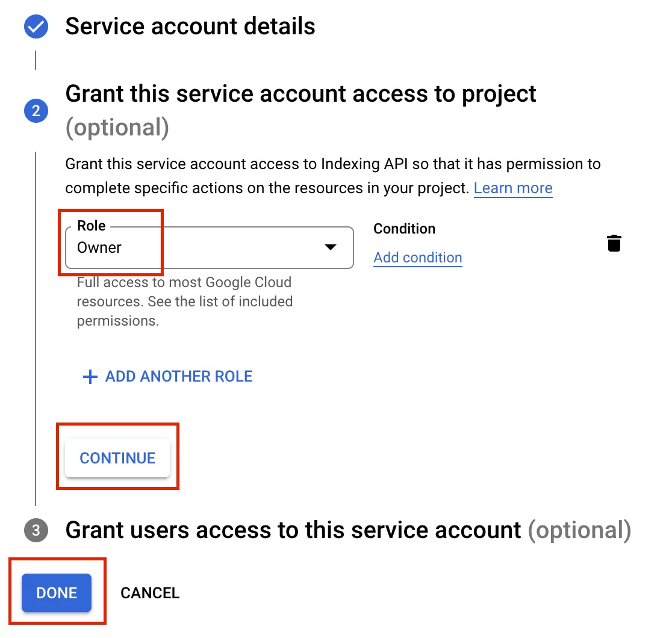Click the step 3 number badge
Screen dimensions: 672x638
[36, 530]
